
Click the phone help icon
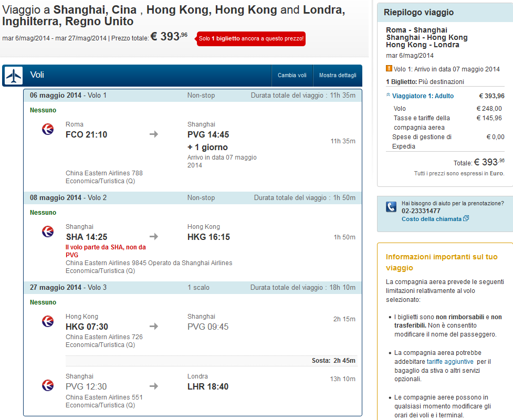tap(391, 207)
